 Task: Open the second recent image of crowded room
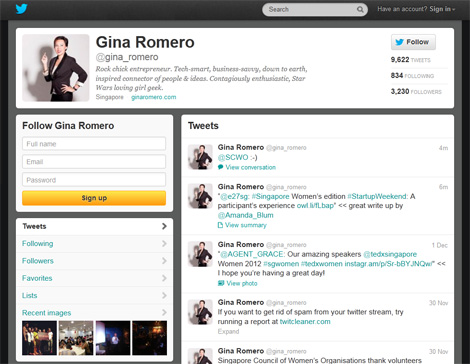click(76, 338)
